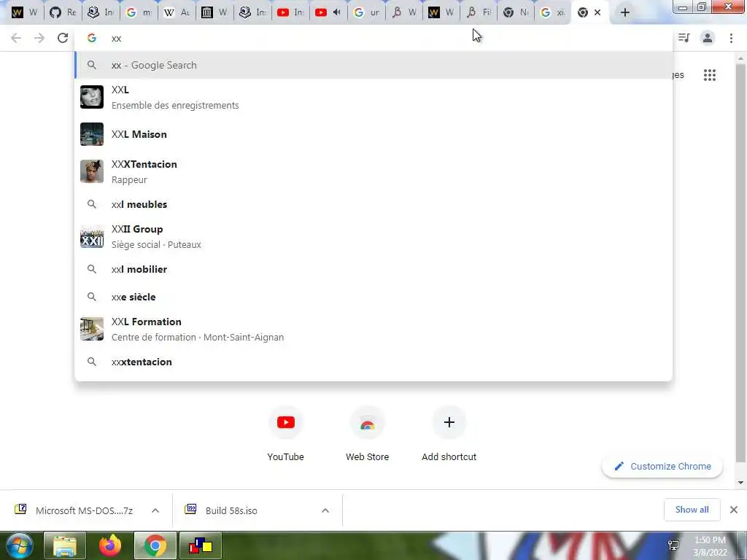Image resolution: width=747 pixels, height=560 pixels.
Task: Click the XXL Formation thumbnail image
Action: [91, 329]
